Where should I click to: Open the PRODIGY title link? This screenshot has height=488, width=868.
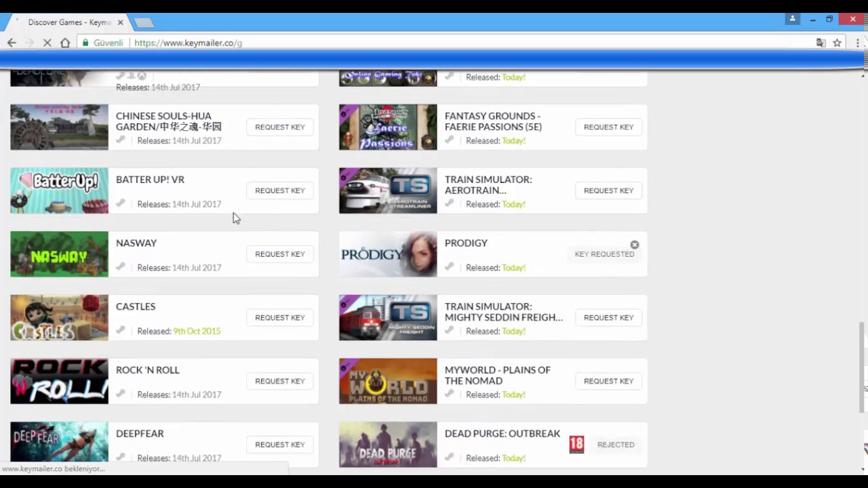[466, 243]
